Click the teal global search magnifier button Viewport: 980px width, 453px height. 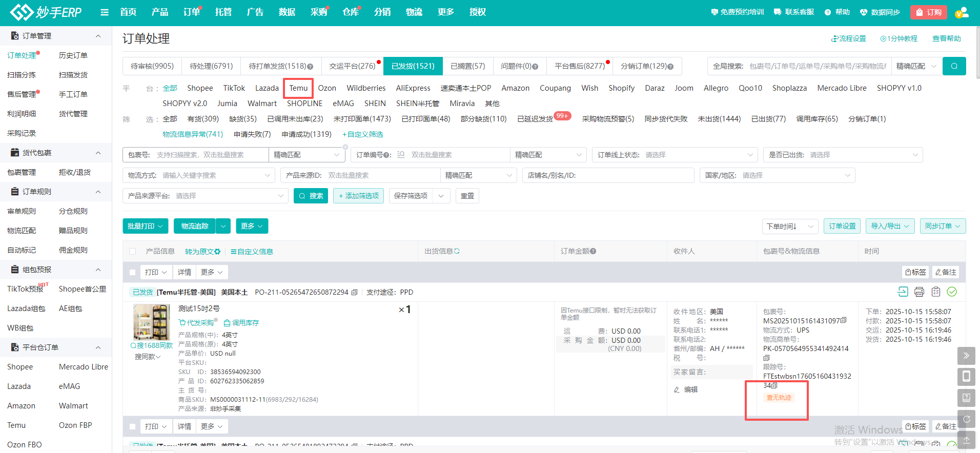click(954, 66)
